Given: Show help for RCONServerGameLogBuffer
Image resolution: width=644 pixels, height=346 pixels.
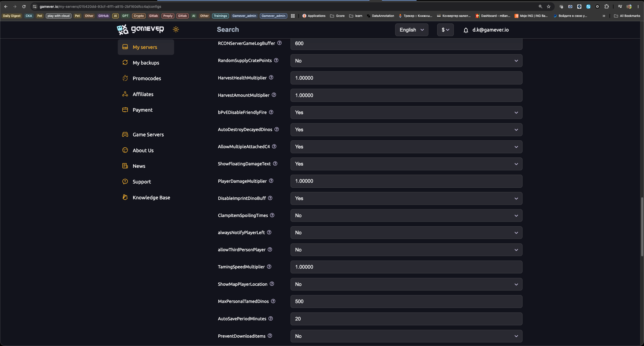Looking at the screenshot, I should 279,43.
